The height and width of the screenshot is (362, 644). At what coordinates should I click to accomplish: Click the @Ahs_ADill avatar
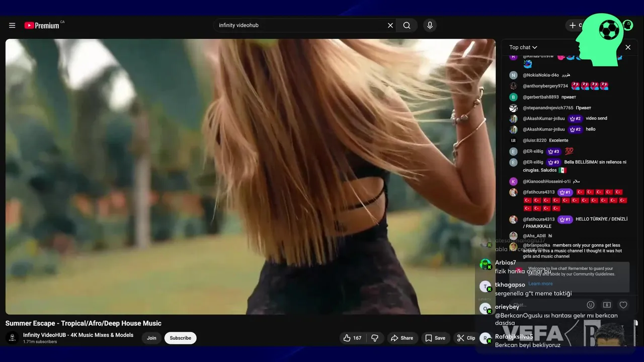click(x=513, y=236)
